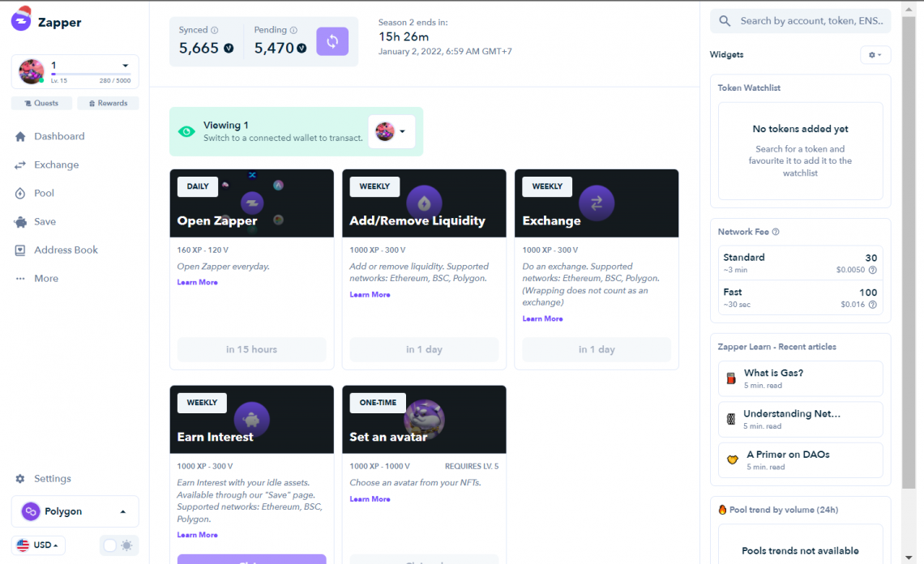The width and height of the screenshot is (924, 564).
Task: Click the page vertical scrollbar
Action: click(908, 252)
